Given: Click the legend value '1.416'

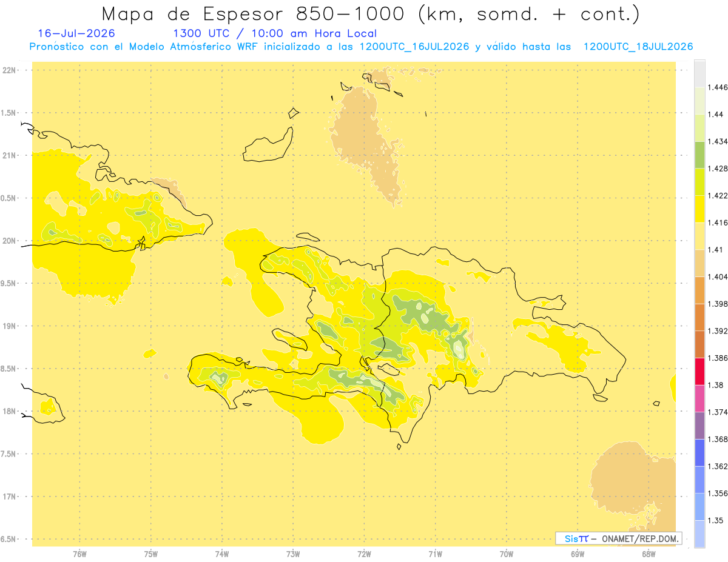Looking at the screenshot, I should (x=718, y=222).
